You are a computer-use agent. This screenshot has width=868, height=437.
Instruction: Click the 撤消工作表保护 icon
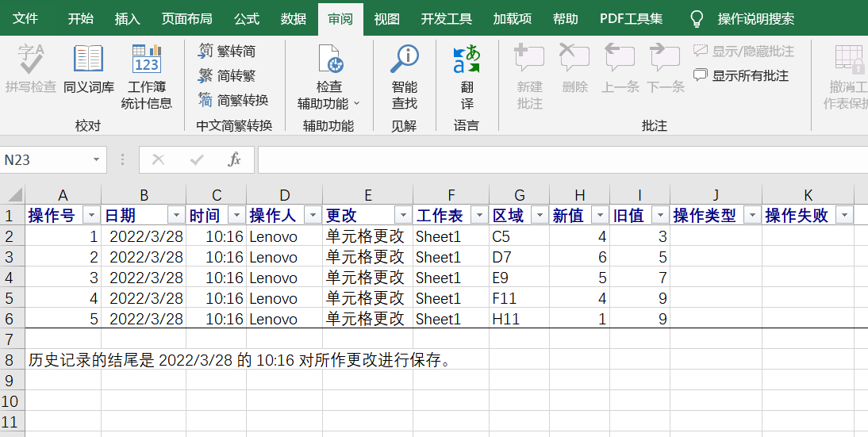[x=850, y=59]
